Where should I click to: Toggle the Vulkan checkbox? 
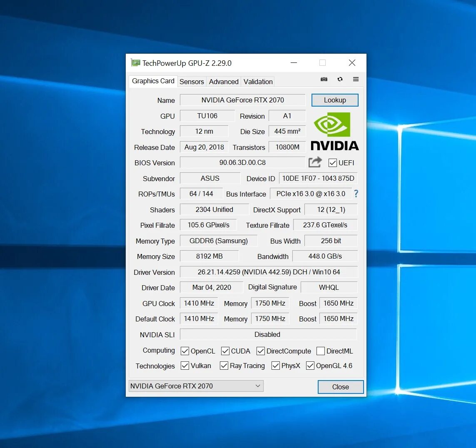pos(184,366)
